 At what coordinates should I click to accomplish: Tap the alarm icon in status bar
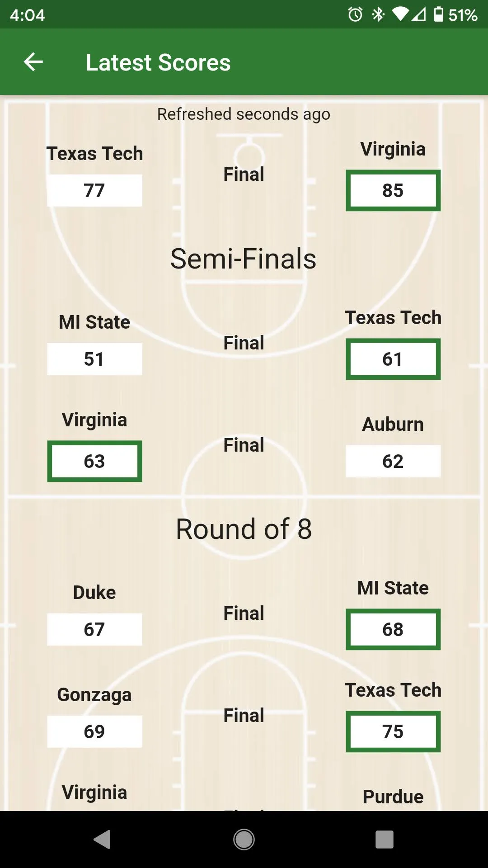[355, 14]
